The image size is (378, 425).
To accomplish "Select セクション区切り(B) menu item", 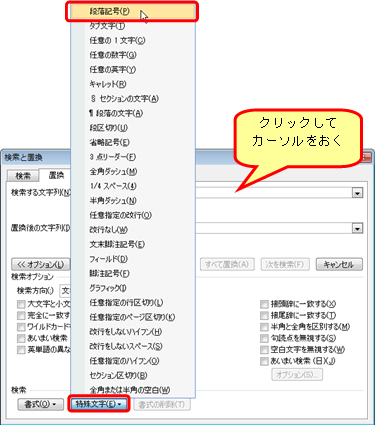I will point(132,375).
